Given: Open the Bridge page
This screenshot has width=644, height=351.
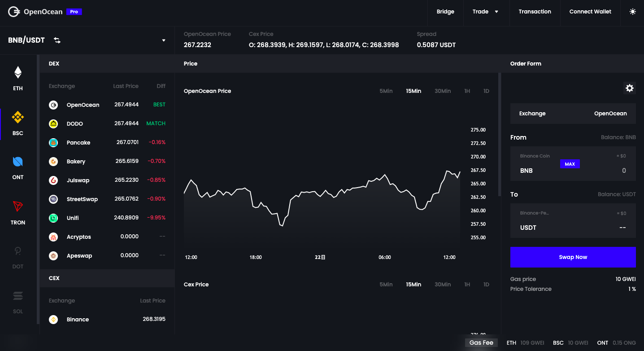Looking at the screenshot, I should pyautogui.click(x=445, y=12).
